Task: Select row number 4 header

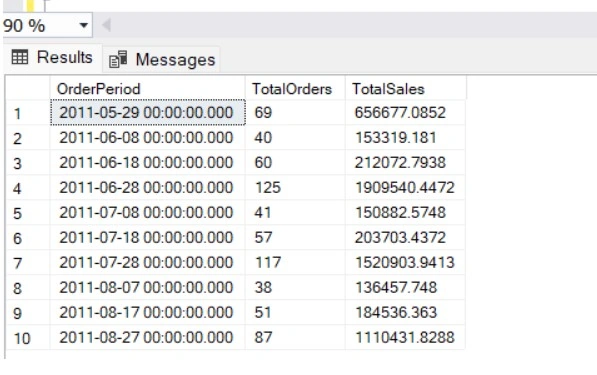Action: (x=28, y=188)
